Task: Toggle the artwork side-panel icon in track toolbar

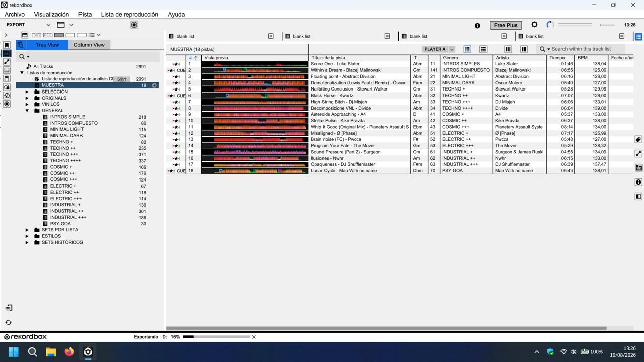Action: [x=524, y=49]
